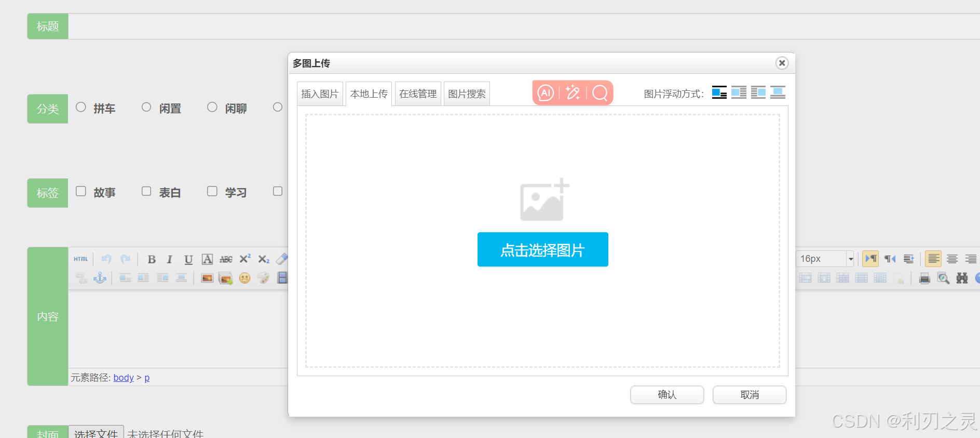Toggle bold formatting with B icon
This screenshot has height=438, width=980.
point(152,259)
